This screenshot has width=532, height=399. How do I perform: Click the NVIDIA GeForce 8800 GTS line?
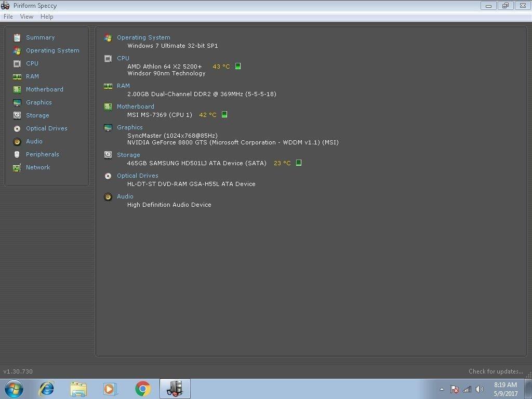tap(233, 142)
